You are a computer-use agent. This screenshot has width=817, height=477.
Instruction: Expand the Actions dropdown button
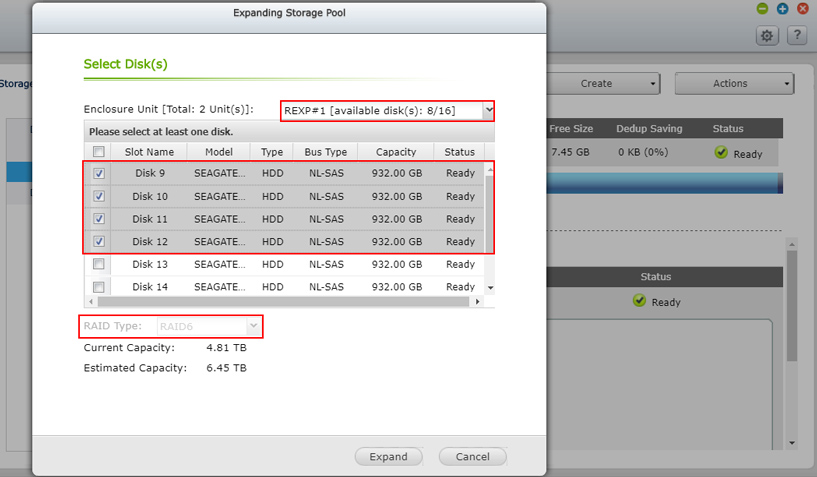734,84
